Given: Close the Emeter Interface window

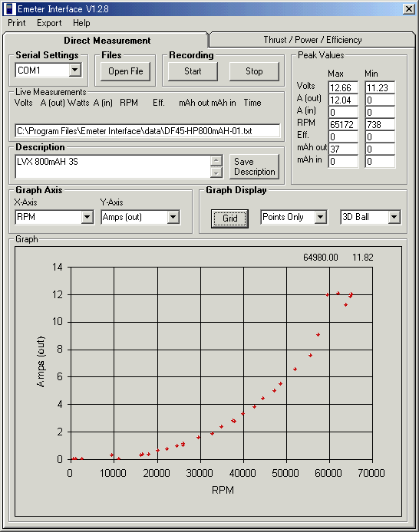Looking at the screenshot, I should point(409,9).
